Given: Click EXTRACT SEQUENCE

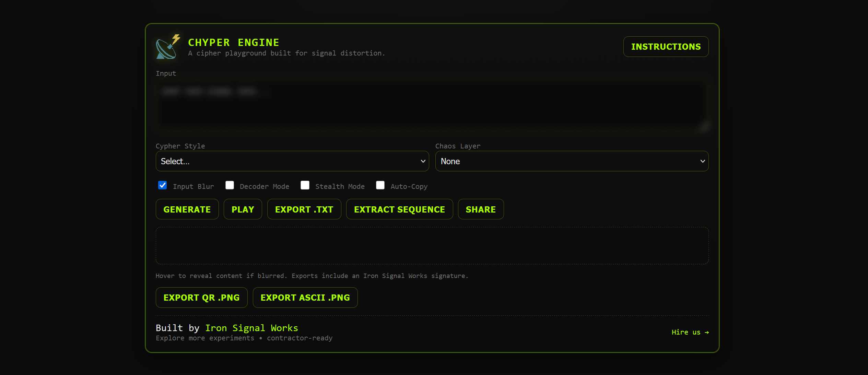Looking at the screenshot, I should [x=399, y=209].
